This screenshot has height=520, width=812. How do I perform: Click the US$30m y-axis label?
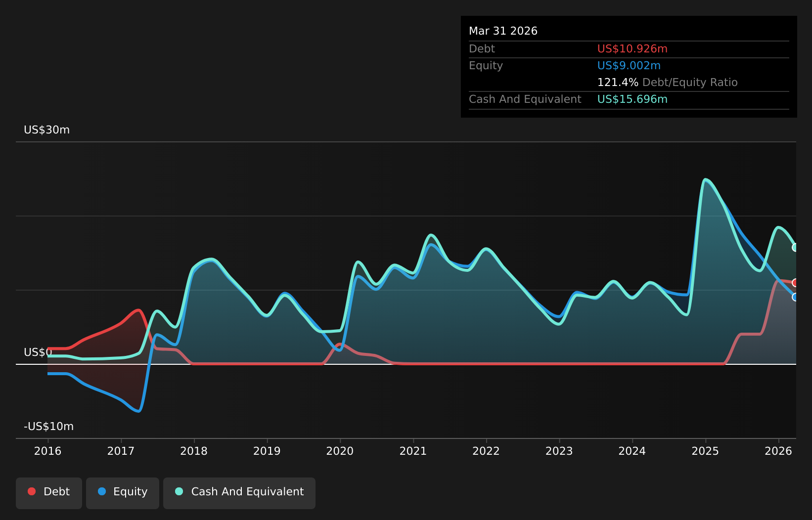coord(47,130)
